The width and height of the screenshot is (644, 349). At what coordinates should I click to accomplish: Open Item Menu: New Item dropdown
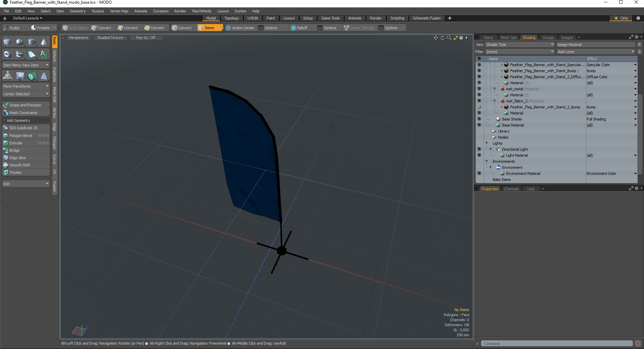(26, 65)
